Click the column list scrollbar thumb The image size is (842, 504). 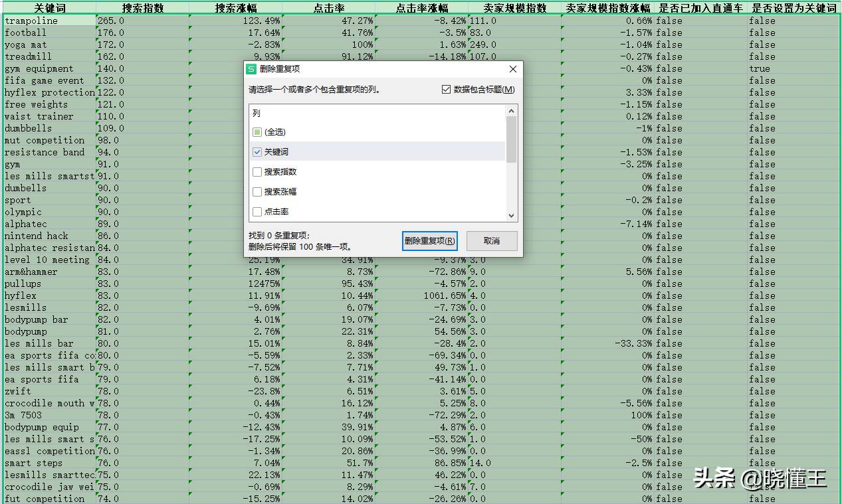pos(511,139)
